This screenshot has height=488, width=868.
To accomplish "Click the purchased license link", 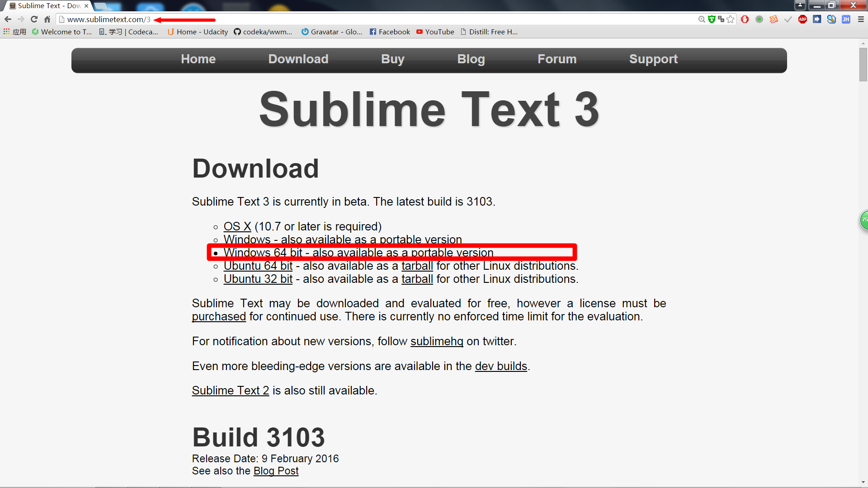I will pyautogui.click(x=219, y=316).
